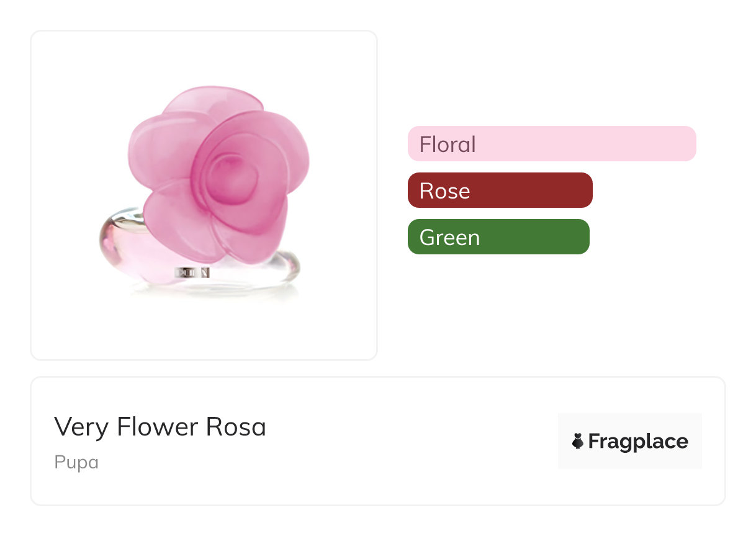The height and width of the screenshot is (536, 756).
Task: Click the Fragplace bottle logo icon
Action: click(578, 441)
